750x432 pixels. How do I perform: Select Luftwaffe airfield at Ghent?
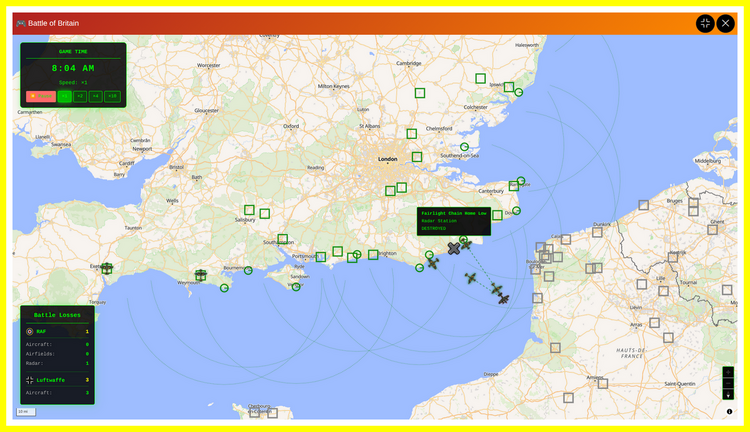coord(713,230)
